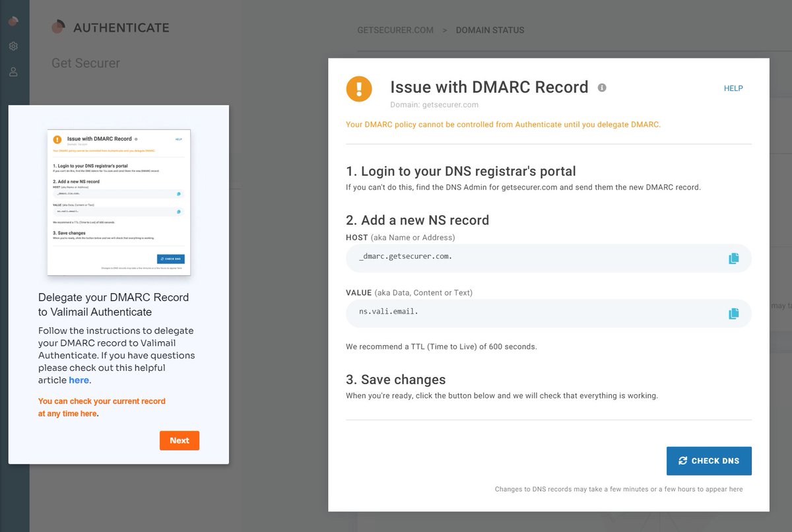Click the 'Get Securer' heading

coord(86,63)
